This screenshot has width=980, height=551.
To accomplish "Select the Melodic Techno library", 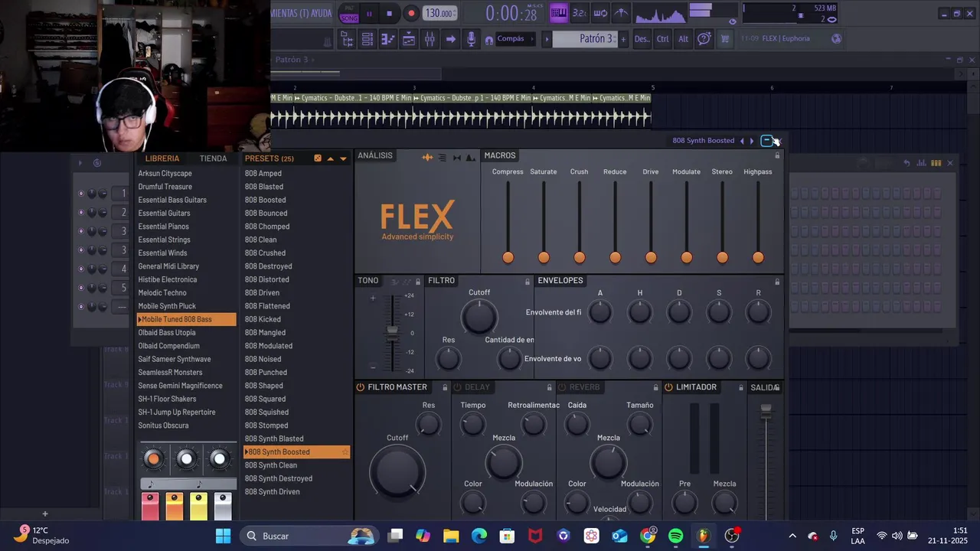I will (162, 293).
